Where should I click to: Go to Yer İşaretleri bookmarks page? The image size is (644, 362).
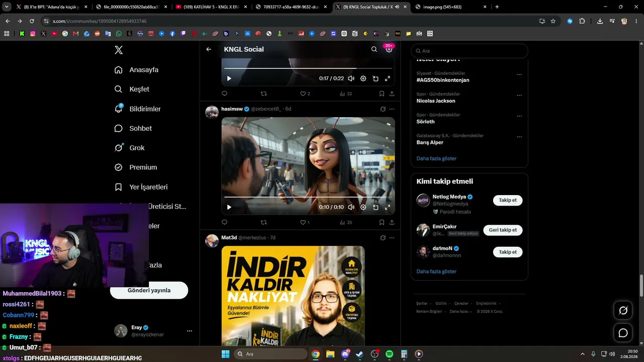(x=141, y=187)
